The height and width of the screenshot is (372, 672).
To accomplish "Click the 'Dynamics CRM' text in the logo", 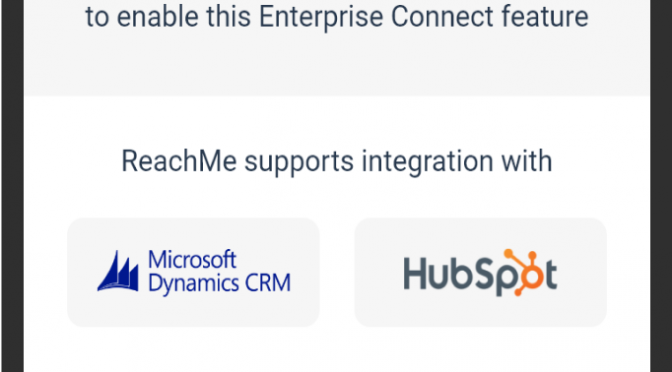I will pyautogui.click(x=219, y=283).
